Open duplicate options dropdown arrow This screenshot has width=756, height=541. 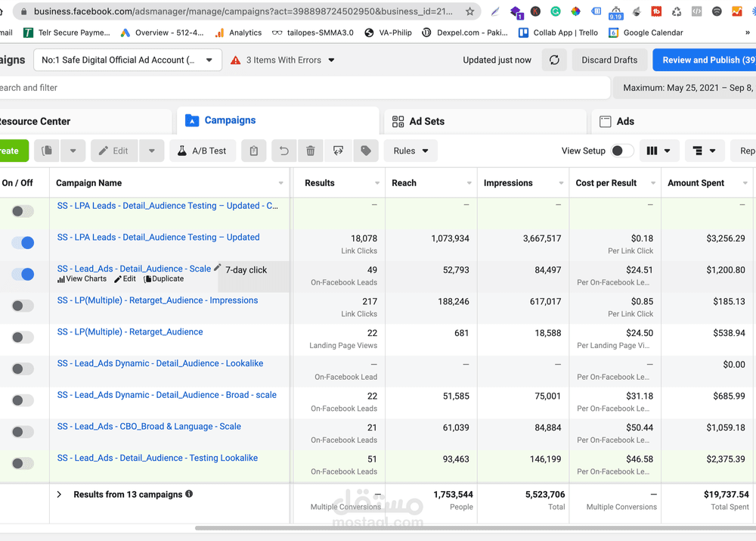pyautogui.click(x=73, y=151)
